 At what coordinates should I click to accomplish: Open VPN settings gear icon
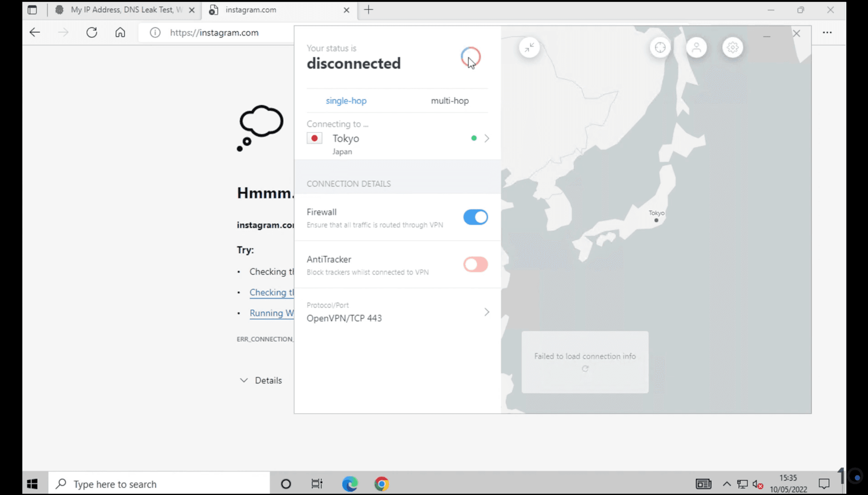point(733,48)
